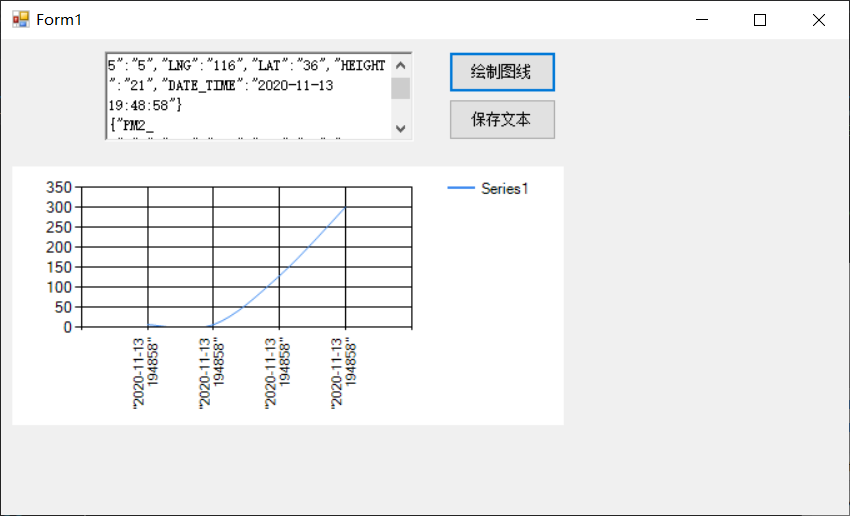
Task: Click the 绘制图线 button
Action: (502, 72)
